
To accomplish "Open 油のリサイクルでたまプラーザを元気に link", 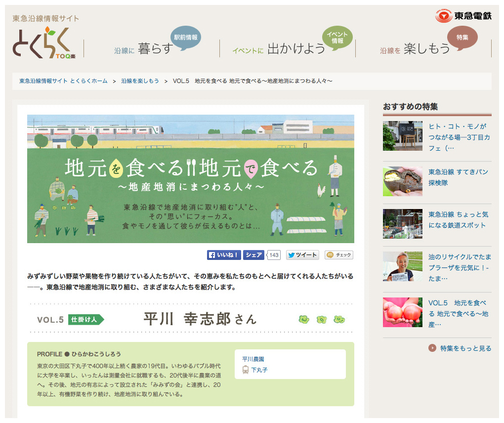I will tap(460, 267).
